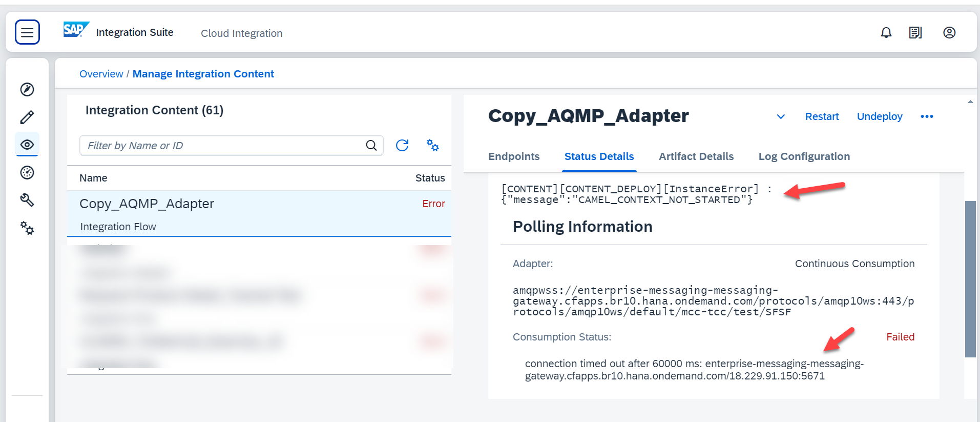
Task: Open the wrench tools icon in sidebar
Action: (27, 200)
